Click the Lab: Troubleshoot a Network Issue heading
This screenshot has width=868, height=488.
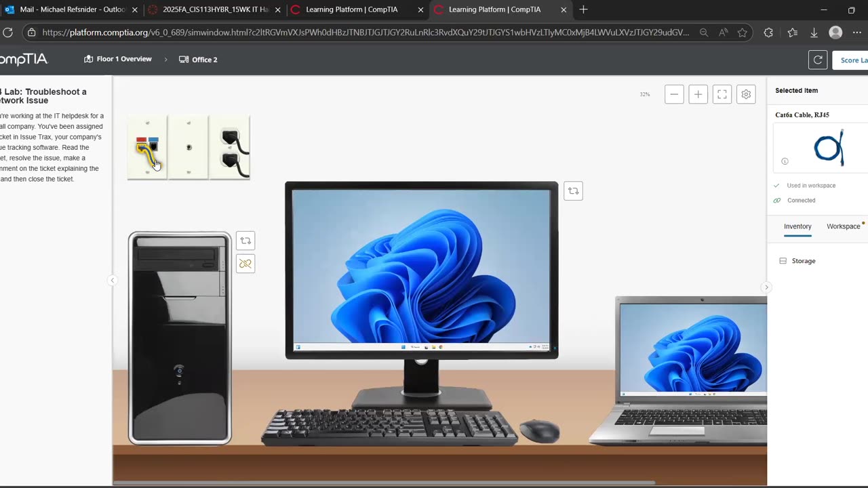[44, 96]
